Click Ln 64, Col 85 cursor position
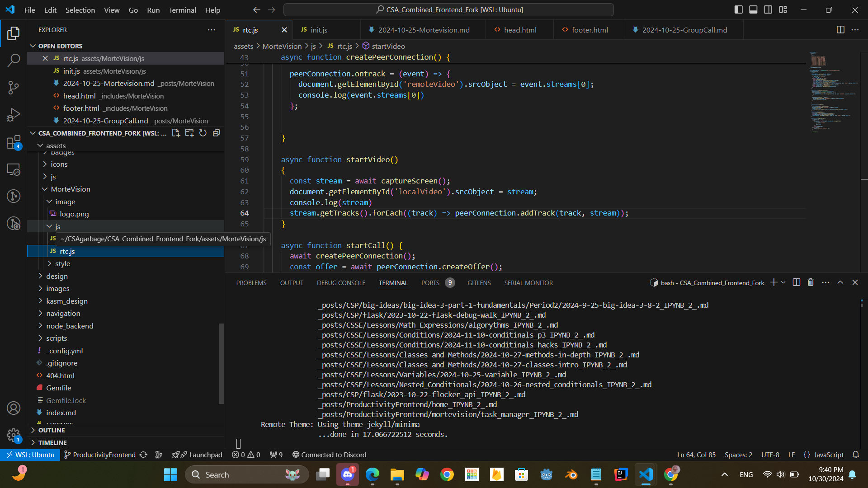The width and height of the screenshot is (868, 488). pos(696,455)
